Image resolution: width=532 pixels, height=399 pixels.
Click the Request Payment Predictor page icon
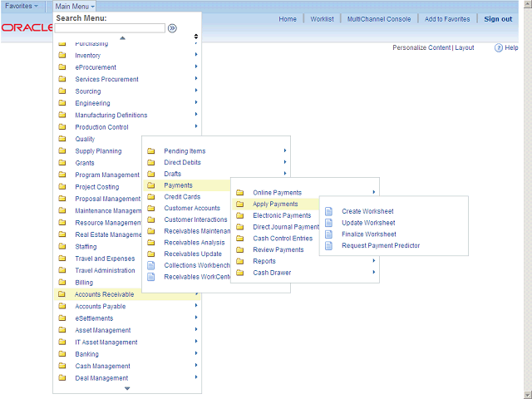(329, 246)
